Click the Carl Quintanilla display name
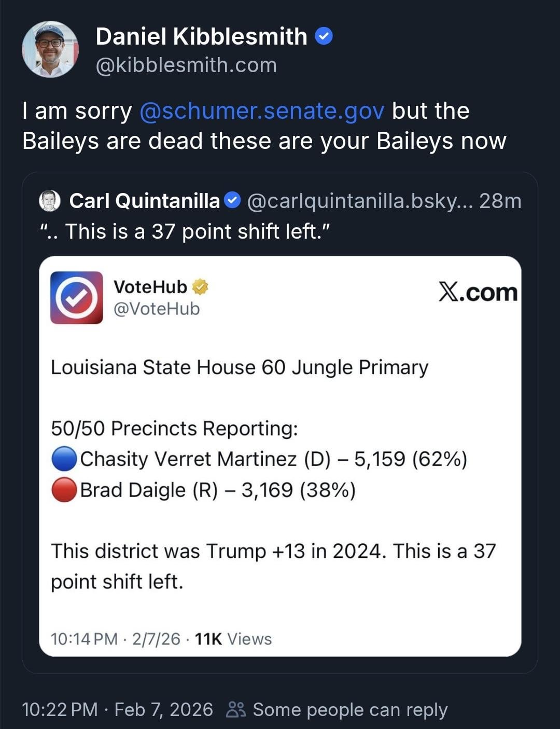This screenshot has width=560, height=729. click(x=145, y=201)
